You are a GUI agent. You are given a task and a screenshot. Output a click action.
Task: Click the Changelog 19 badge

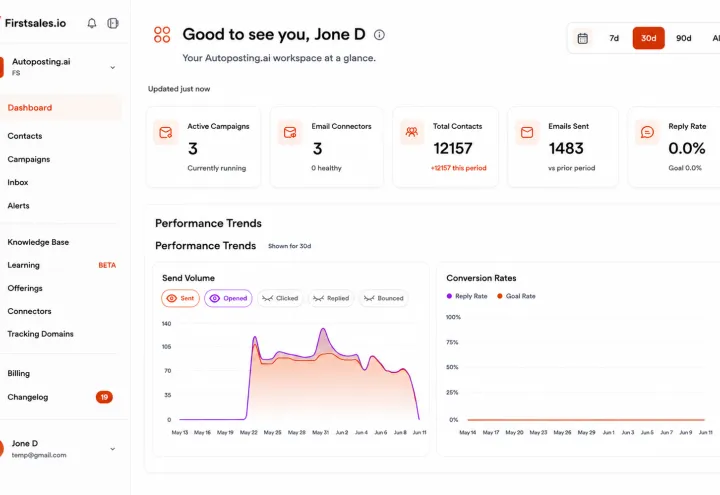click(104, 397)
